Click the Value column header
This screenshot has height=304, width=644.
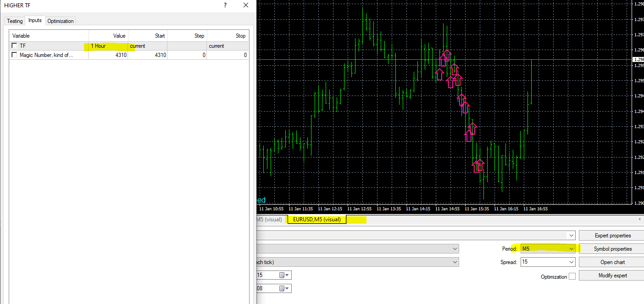[x=108, y=36]
